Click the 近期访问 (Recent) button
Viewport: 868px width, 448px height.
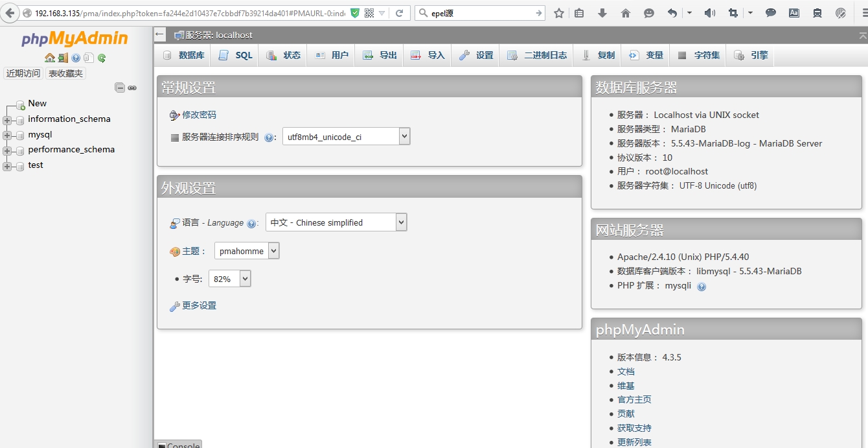pos(23,73)
